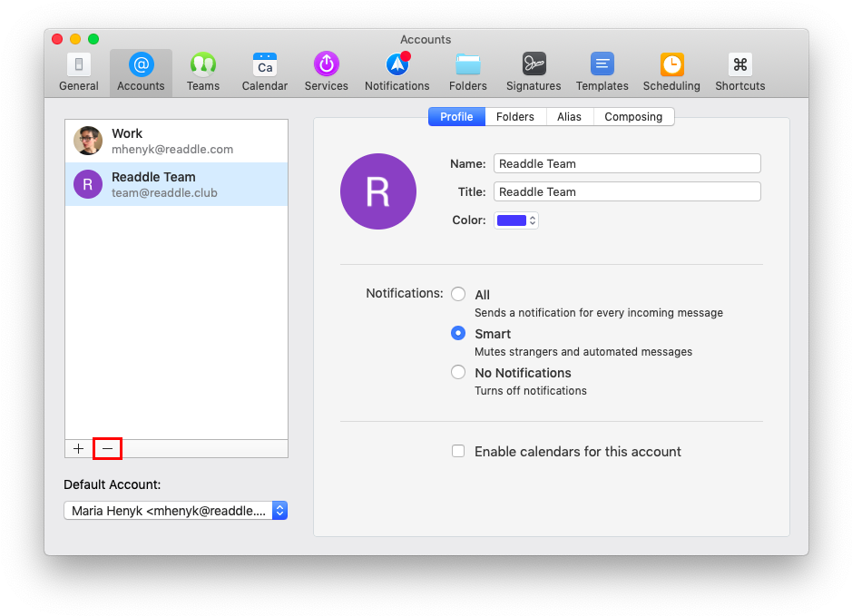Select the Readdle Team account row
Viewport: 852px width, 616px height.
pyautogui.click(x=177, y=184)
